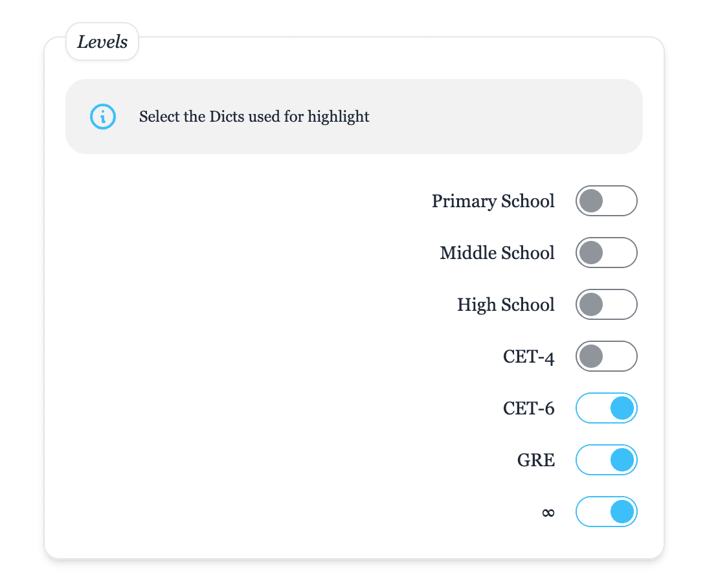This screenshot has width=707, height=588.
Task: Click the Middle School label text
Action: coord(497,253)
